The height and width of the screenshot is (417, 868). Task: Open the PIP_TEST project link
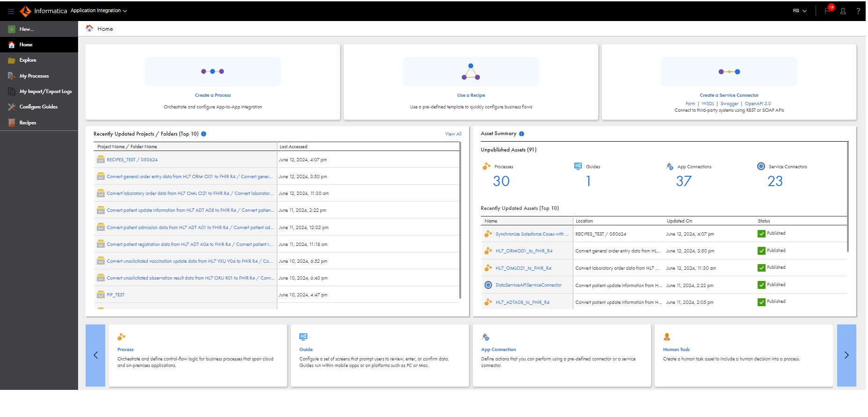[x=116, y=295]
